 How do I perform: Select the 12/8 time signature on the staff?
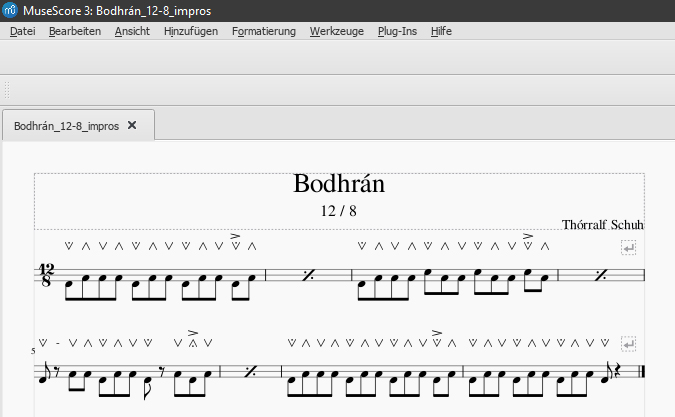(x=46, y=276)
